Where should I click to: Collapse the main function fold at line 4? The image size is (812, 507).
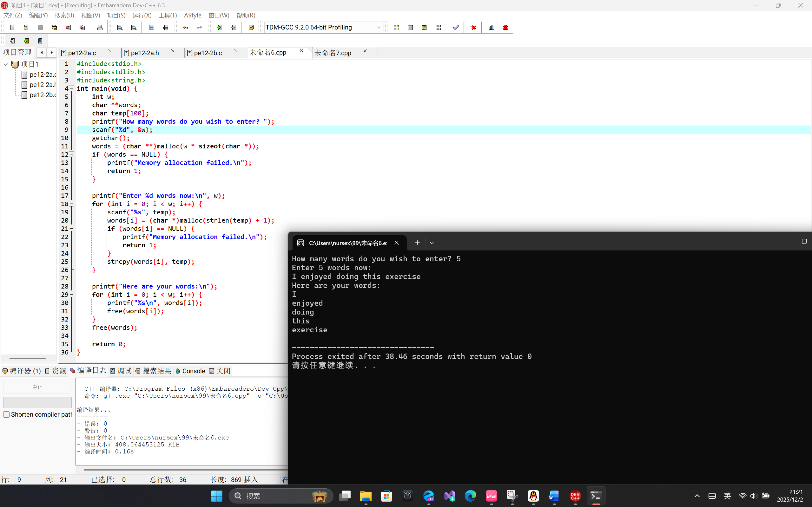(x=71, y=88)
